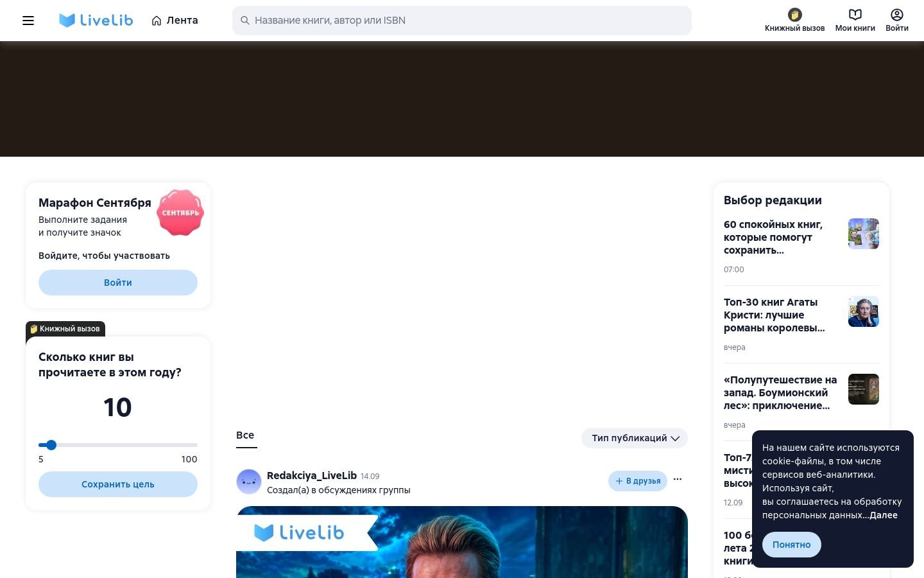Viewport: 924px width, 578px height.
Task: Click the reading goal slider handle
Action: (x=51, y=445)
